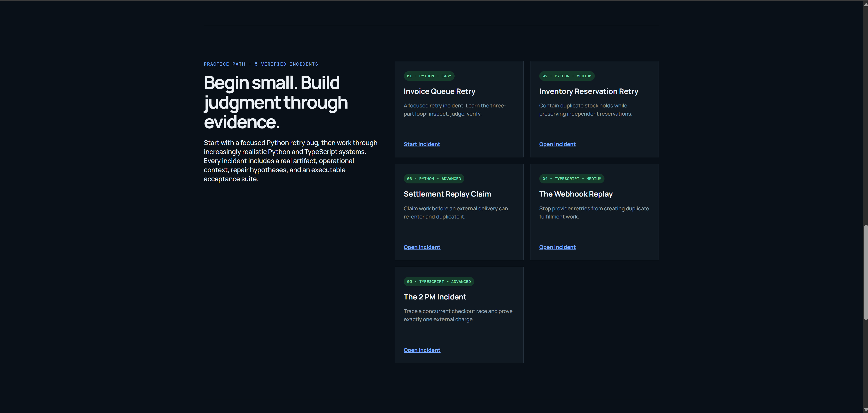Select the 03 - PYTHON - ADVANCED badge
This screenshot has height=413, width=868.
pos(434,179)
